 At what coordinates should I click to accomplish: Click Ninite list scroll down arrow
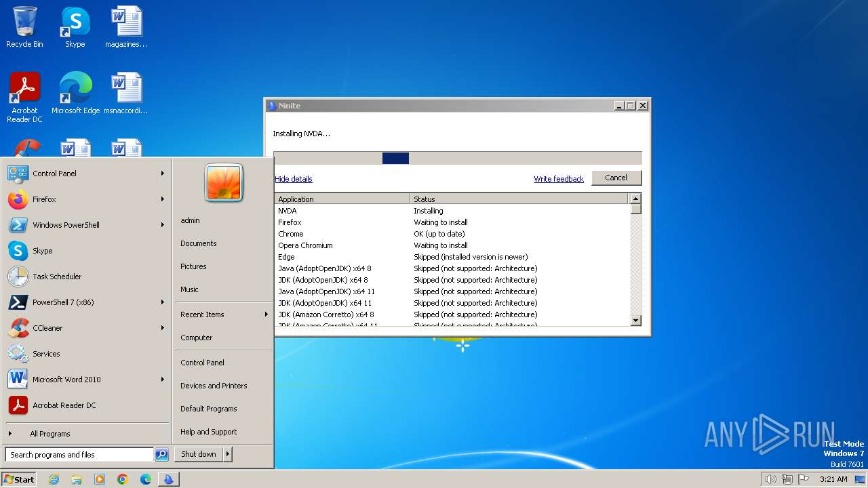pos(635,321)
